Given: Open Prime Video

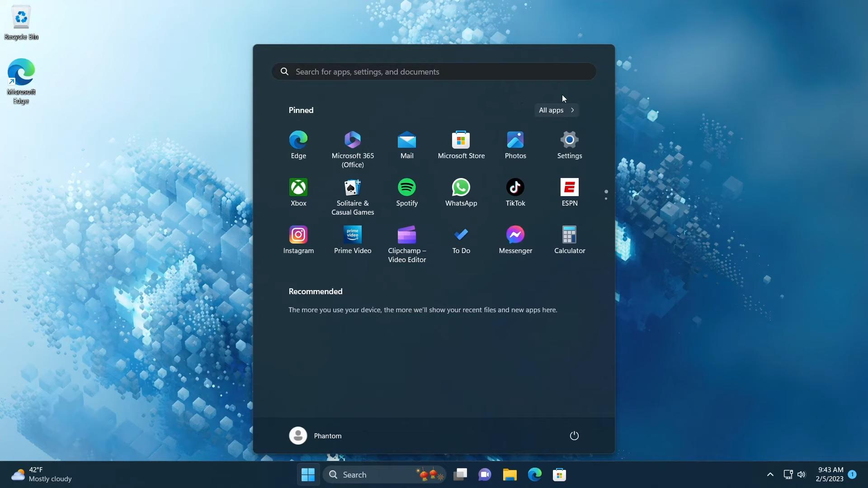Looking at the screenshot, I should coord(353,240).
